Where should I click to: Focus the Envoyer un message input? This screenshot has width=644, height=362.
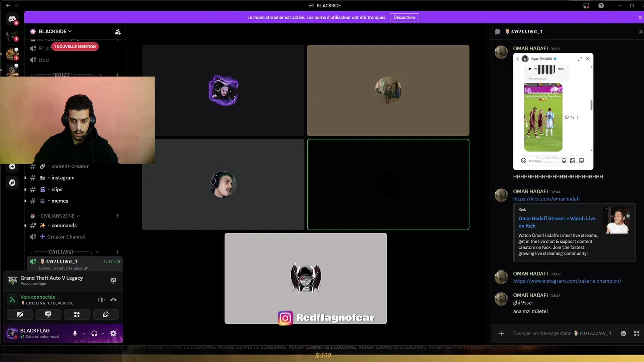[562, 333]
